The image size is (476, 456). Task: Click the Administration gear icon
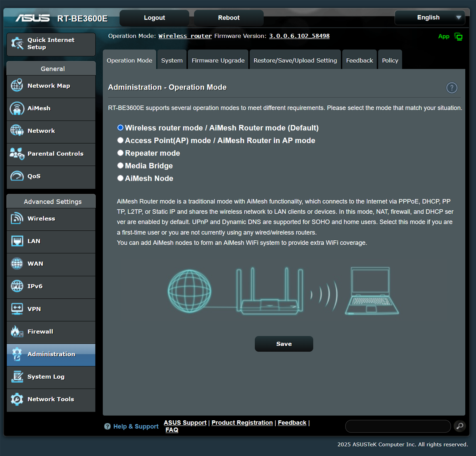pos(17,354)
